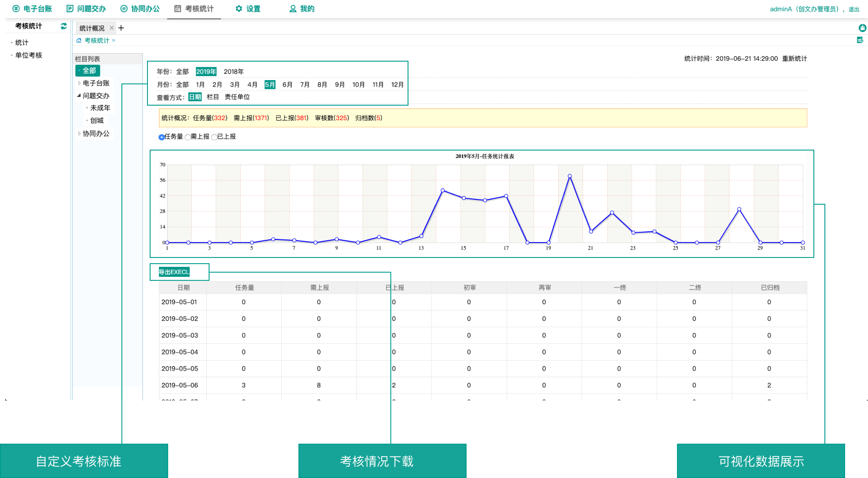Close the 统计概况 tab

click(112, 28)
